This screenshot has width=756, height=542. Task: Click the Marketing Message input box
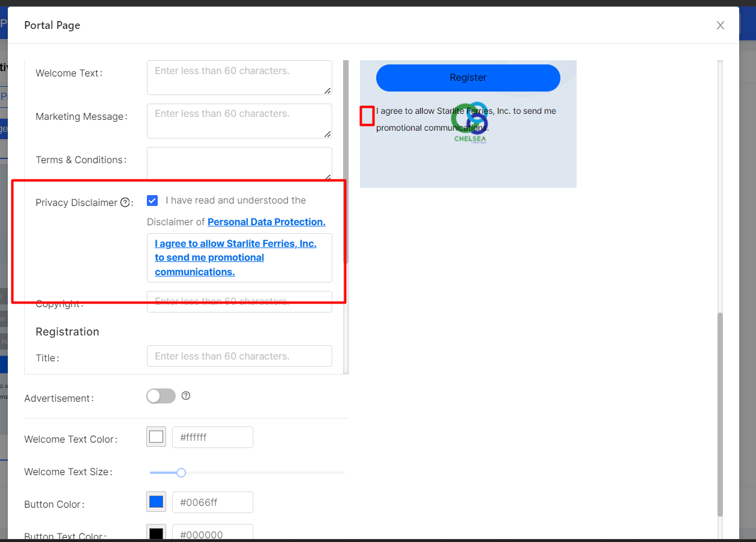click(240, 121)
